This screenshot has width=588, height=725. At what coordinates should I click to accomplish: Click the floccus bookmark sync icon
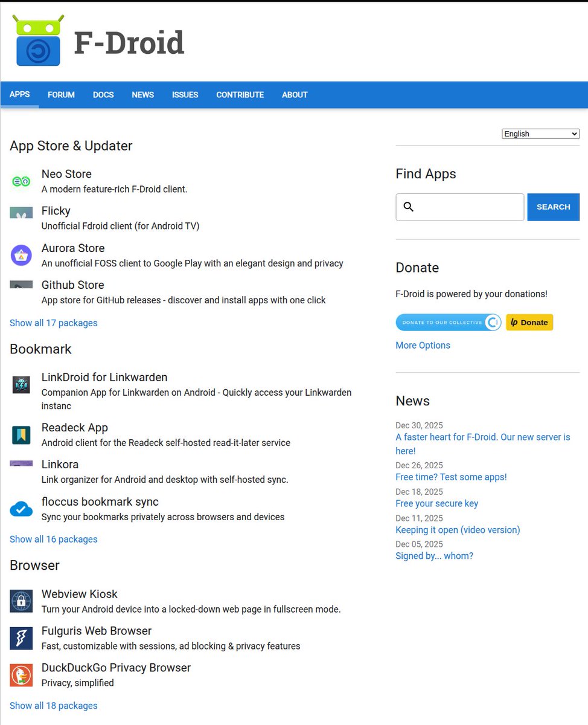(x=21, y=509)
